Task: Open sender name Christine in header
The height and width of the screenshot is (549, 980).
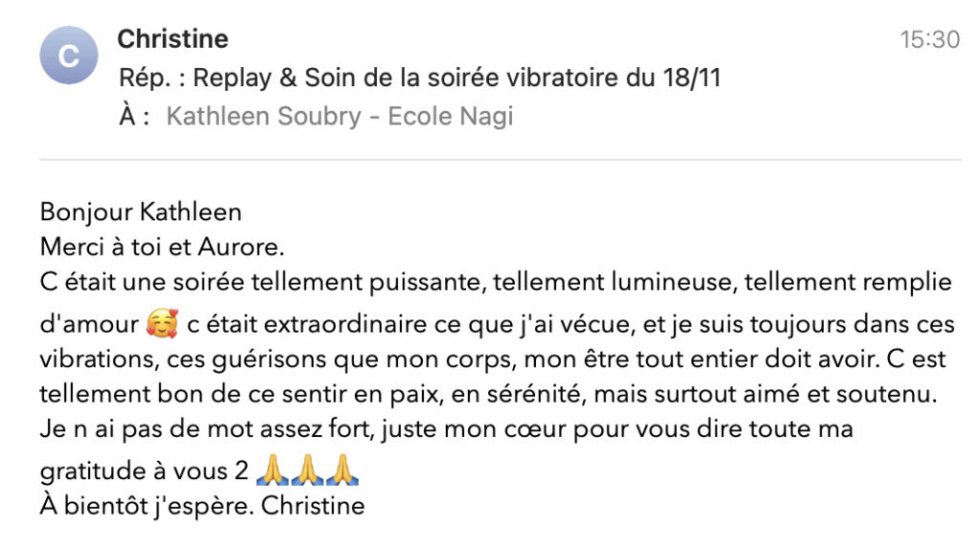Action: (x=172, y=39)
